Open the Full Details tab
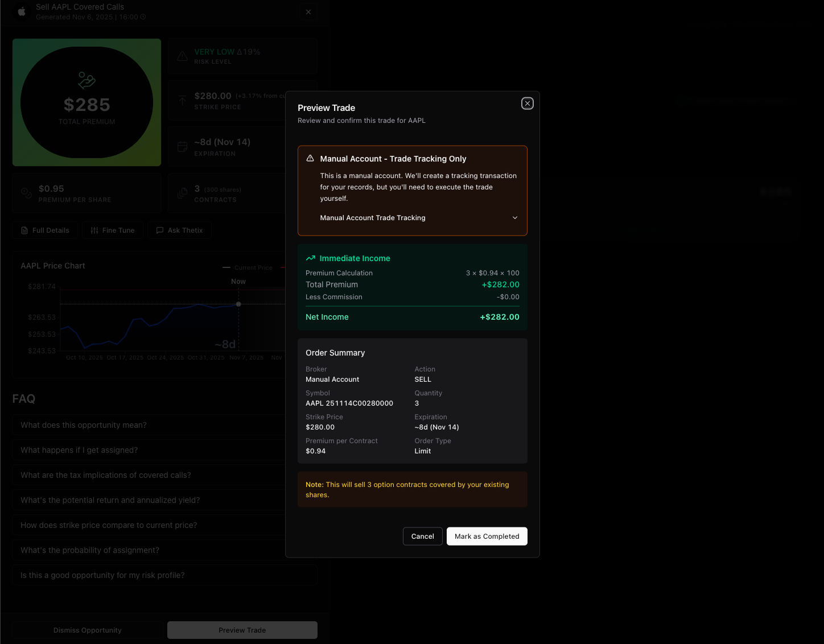This screenshot has width=824, height=644. click(x=45, y=230)
